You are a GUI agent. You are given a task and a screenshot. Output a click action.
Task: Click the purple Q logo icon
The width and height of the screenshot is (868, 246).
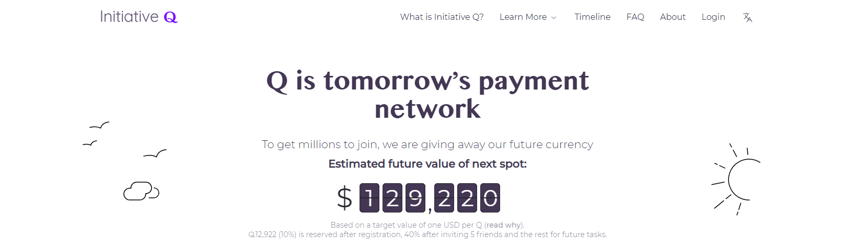(x=170, y=17)
